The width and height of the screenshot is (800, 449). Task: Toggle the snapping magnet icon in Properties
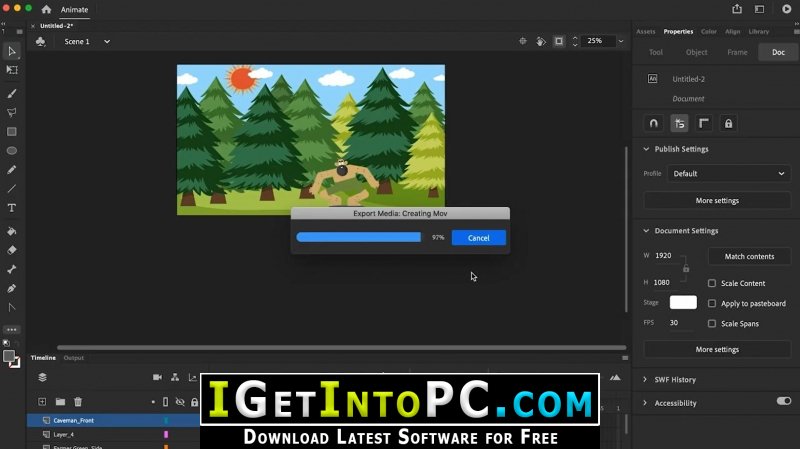pos(654,123)
